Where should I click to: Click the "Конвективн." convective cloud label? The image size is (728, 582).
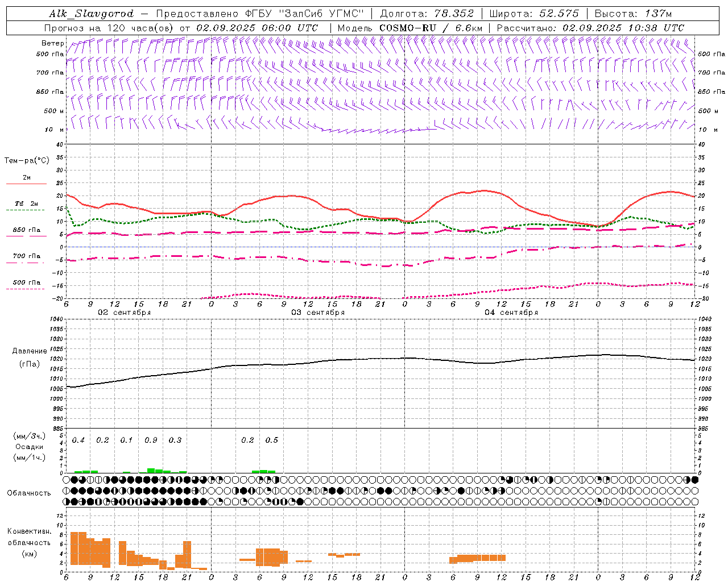29,531
